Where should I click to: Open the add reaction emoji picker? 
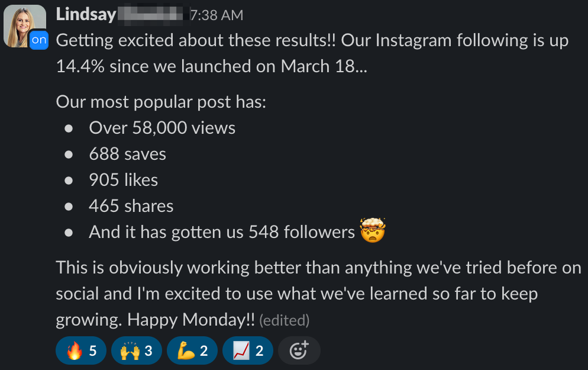(299, 350)
